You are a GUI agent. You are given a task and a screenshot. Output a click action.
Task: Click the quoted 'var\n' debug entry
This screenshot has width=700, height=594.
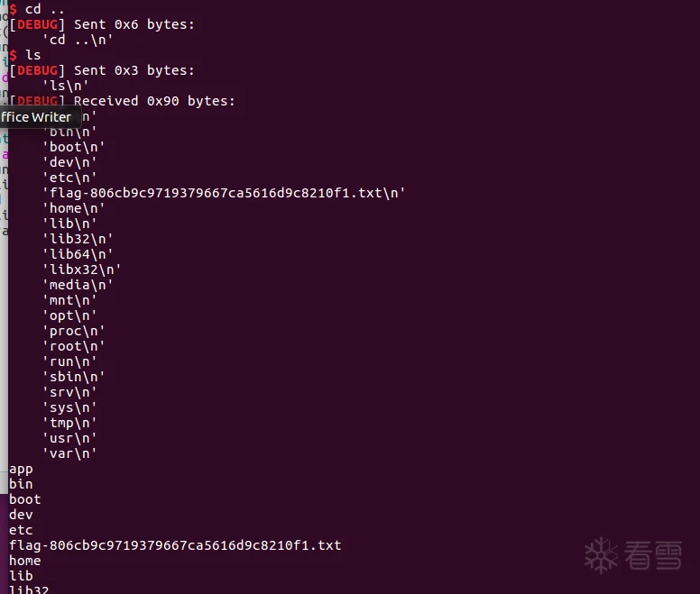click(69, 453)
